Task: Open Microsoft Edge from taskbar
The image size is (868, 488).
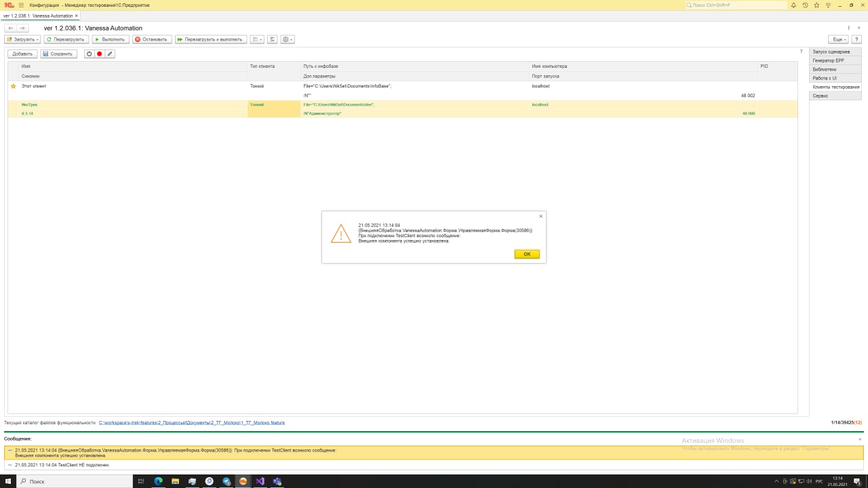Action: click(159, 481)
